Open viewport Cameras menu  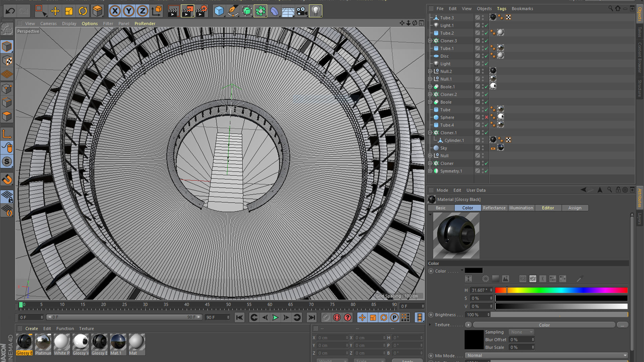48,23
